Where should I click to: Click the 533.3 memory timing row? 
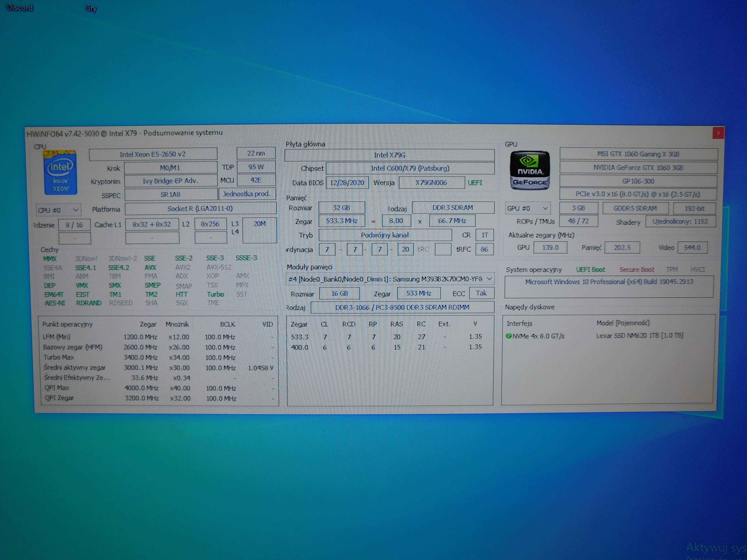[387, 337]
